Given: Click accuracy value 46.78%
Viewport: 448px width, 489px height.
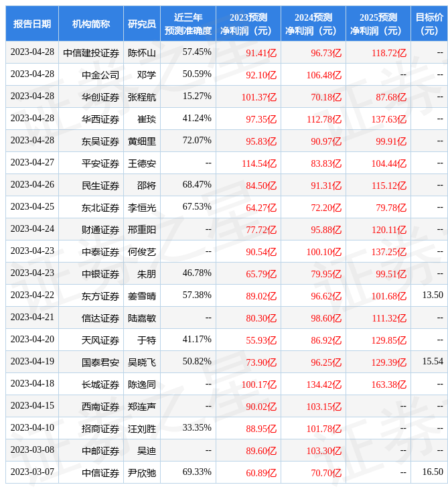Looking at the screenshot, I should tap(197, 273).
